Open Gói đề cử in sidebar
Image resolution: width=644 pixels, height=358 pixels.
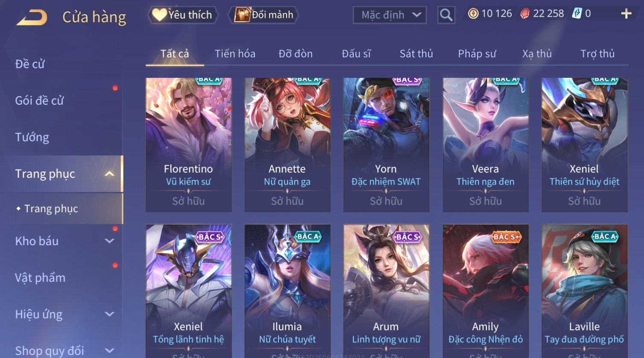(39, 100)
